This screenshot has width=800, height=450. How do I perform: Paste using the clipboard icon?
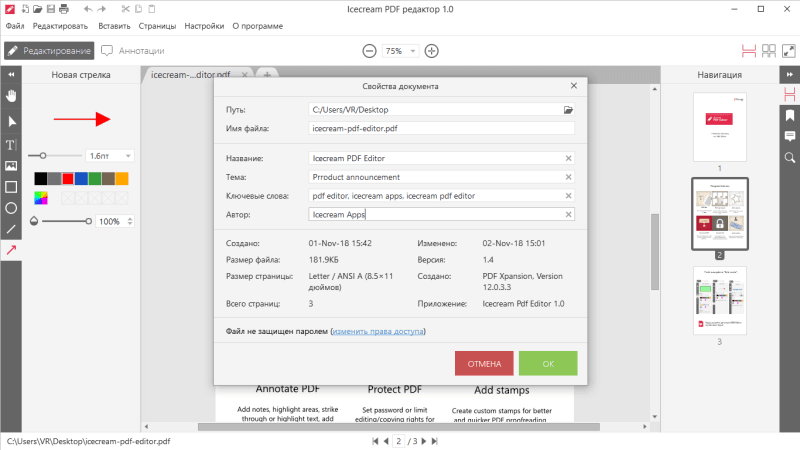click(x=152, y=9)
